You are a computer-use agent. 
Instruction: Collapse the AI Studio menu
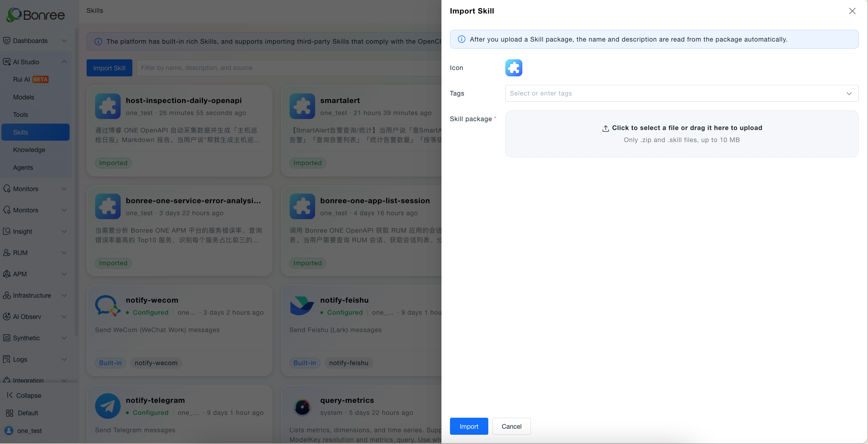64,62
